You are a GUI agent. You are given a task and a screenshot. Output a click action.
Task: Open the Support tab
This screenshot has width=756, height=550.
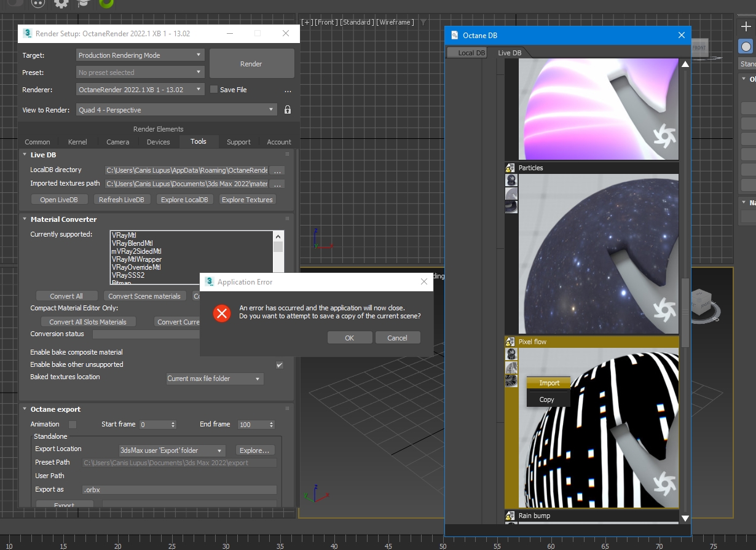tap(238, 142)
